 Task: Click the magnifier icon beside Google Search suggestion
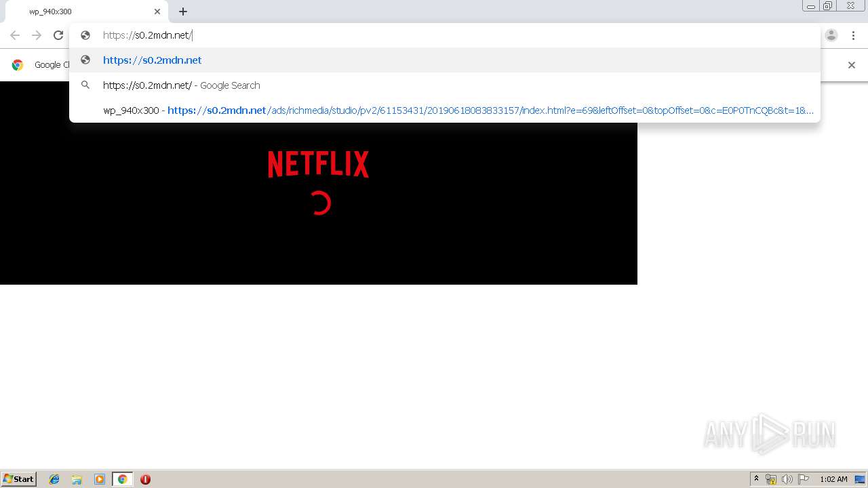(85, 85)
